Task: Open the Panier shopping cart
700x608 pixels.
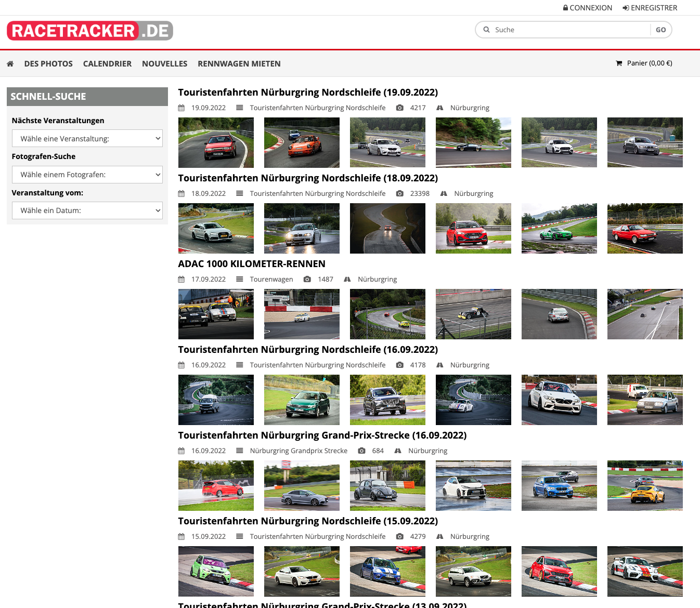Action: point(644,63)
